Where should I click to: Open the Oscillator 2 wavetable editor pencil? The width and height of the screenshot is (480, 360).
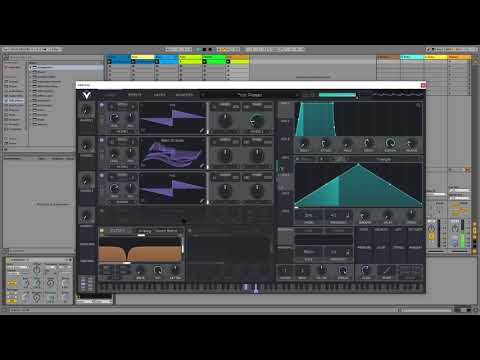(x=202, y=165)
